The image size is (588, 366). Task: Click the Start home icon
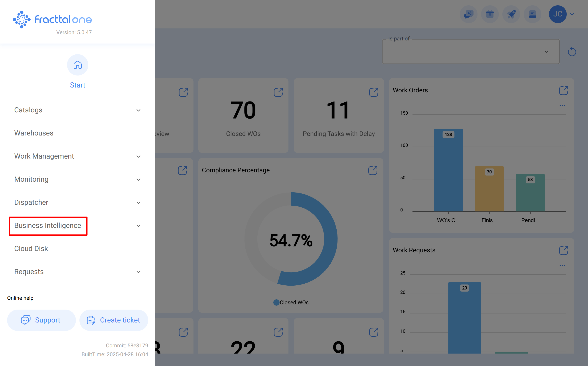(78, 65)
